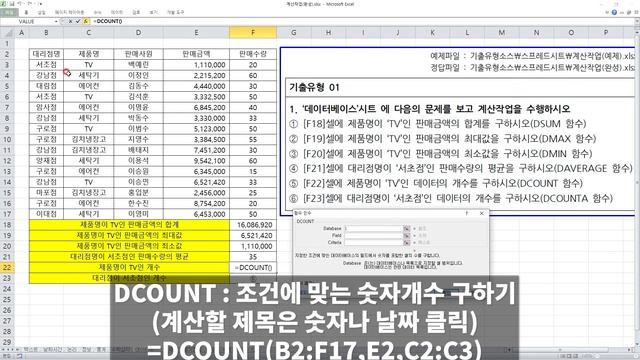Click range selector icon beside Database field
Screen dimensions: 640x360
[x=406, y=229]
